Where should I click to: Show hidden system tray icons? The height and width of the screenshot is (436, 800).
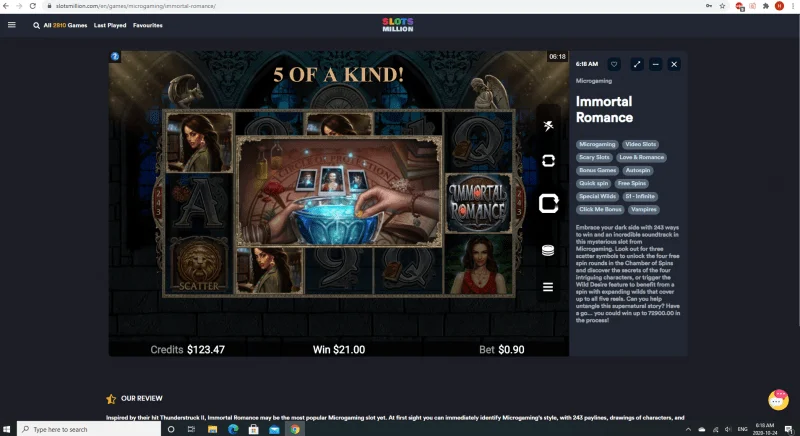[688, 429]
